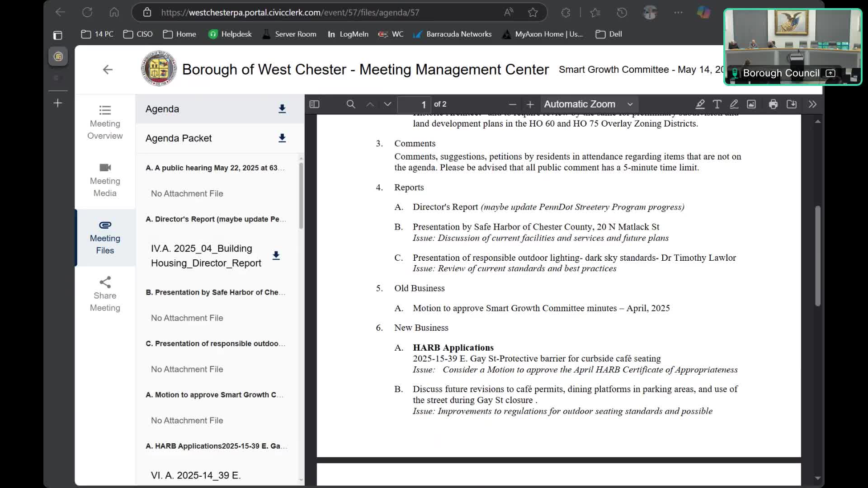The width and height of the screenshot is (868, 488).
Task: Open Helpdesk bookmark
Action: (x=230, y=34)
